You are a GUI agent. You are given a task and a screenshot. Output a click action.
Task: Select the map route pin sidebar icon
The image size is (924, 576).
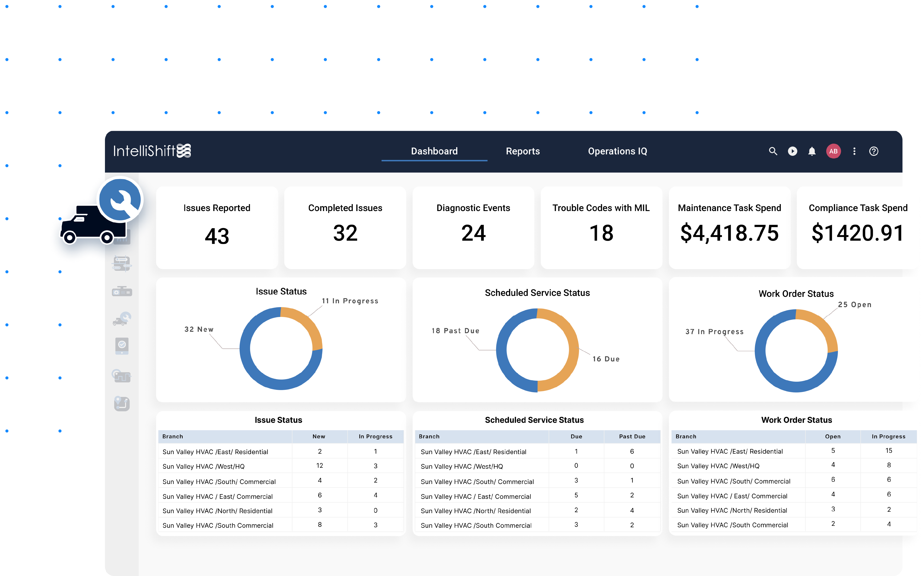[x=121, y=404]
